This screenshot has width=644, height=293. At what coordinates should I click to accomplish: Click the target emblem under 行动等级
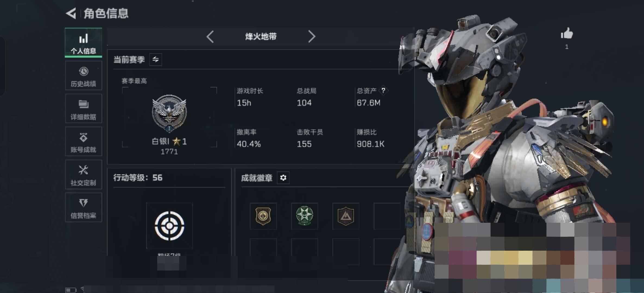169,226
